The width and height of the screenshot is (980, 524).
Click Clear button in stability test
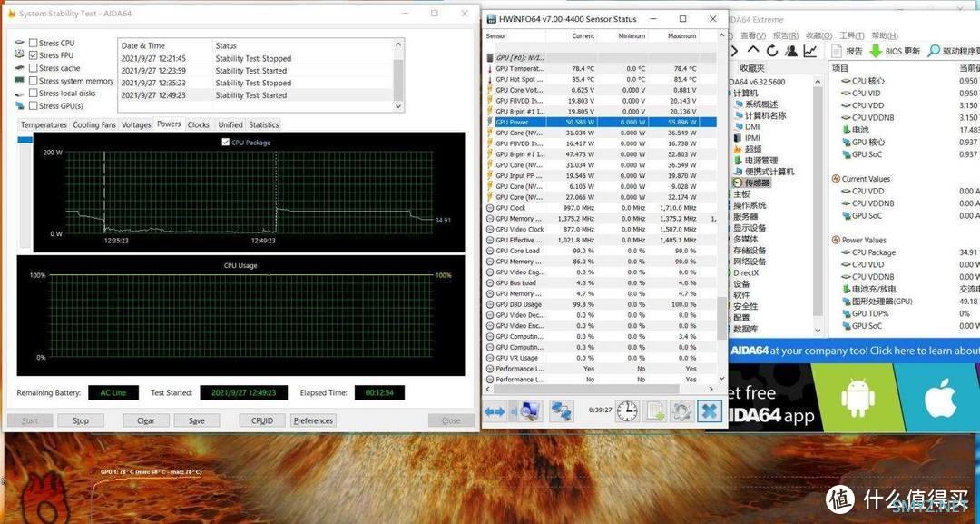145,420
